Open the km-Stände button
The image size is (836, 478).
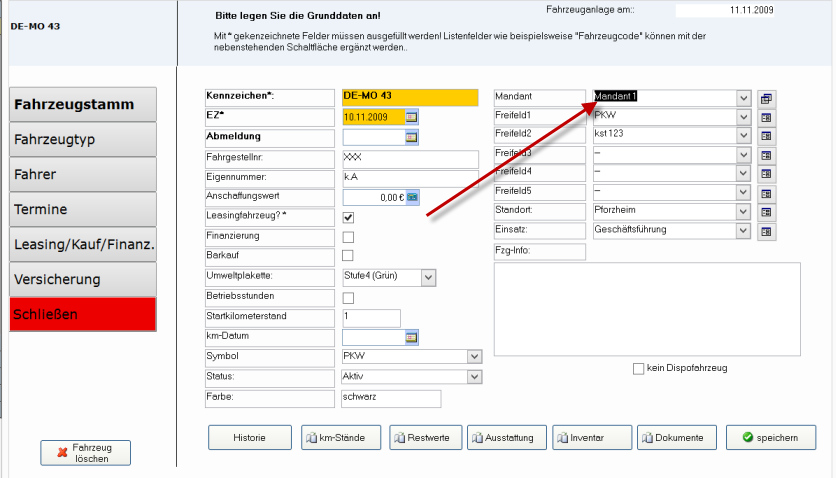341,438
